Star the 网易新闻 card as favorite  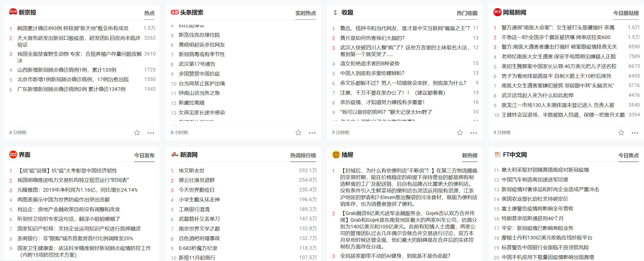[621, 133]
